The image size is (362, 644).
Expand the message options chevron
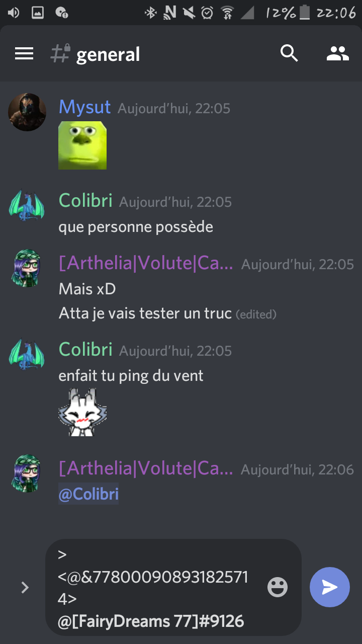(25, 587)
